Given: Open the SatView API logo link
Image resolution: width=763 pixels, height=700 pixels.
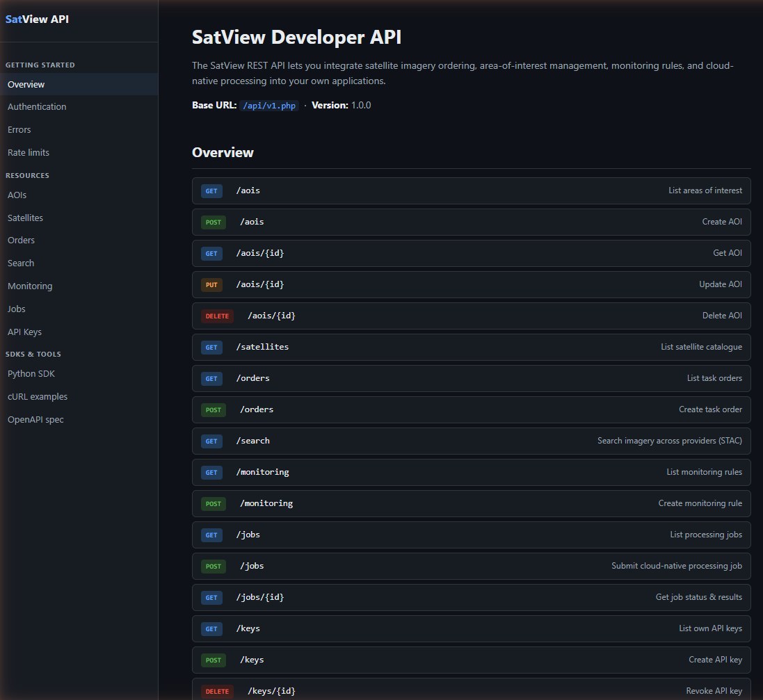Looking at the screenshot, I should point(37,19).
